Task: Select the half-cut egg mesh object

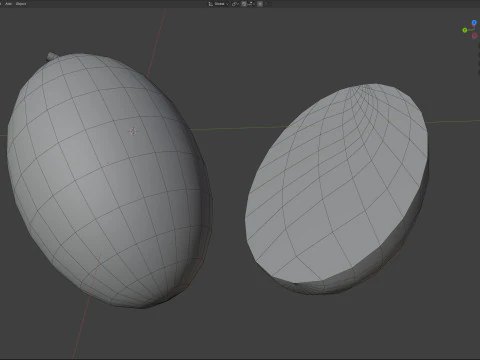Action: pos(337,190)
